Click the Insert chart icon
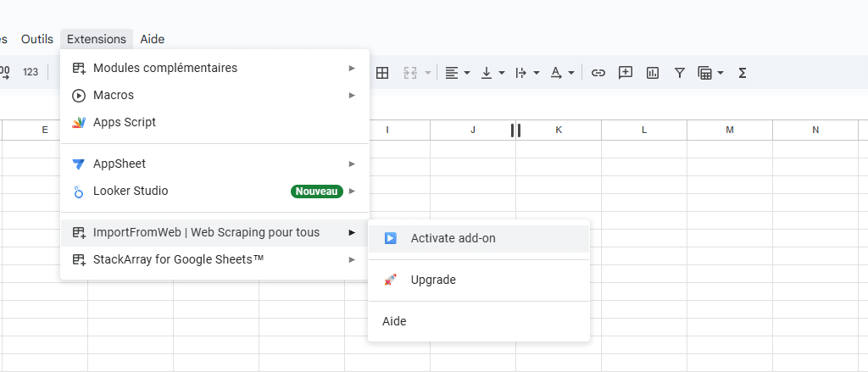The height and width of the screenshot is (372, 868). coord(653,73)
